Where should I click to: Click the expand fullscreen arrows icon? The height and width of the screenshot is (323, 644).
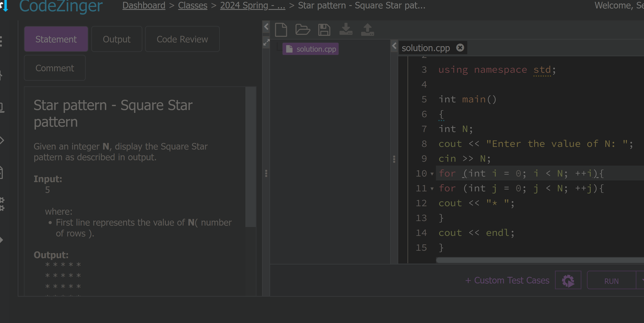point(266,42)
